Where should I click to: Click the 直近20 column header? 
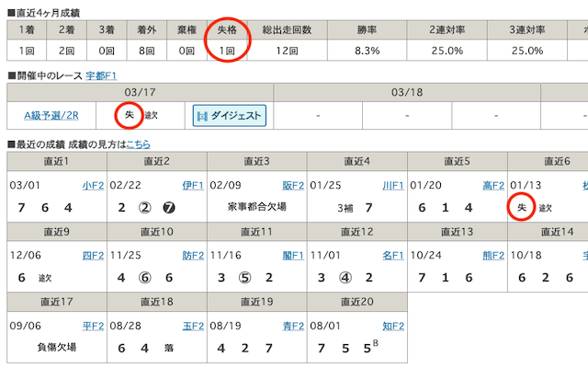357,302
